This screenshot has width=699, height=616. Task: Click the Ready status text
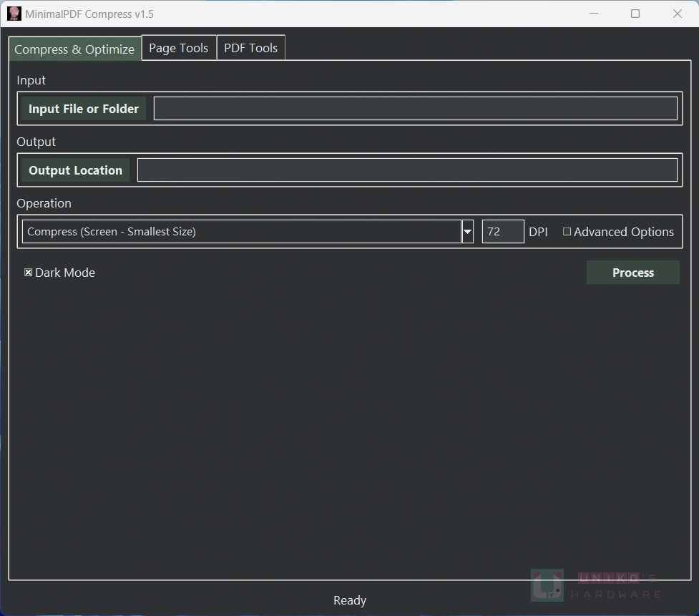click(350, 600)
